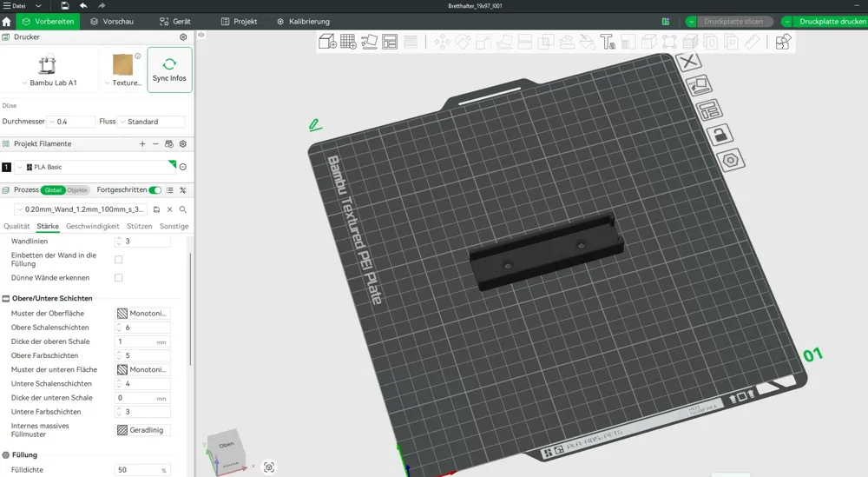
Task: Open printer settings gear in Drucker header
Action: 183,37
